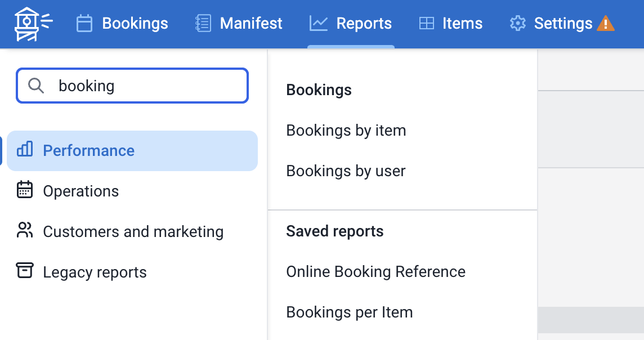
Task: Click the magnifying glass search icon
Action: 36,86
